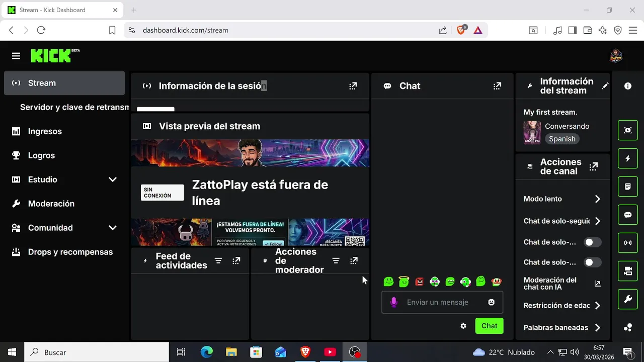Open File Explorer from the taskbar
644x362 pixels.
231,352
